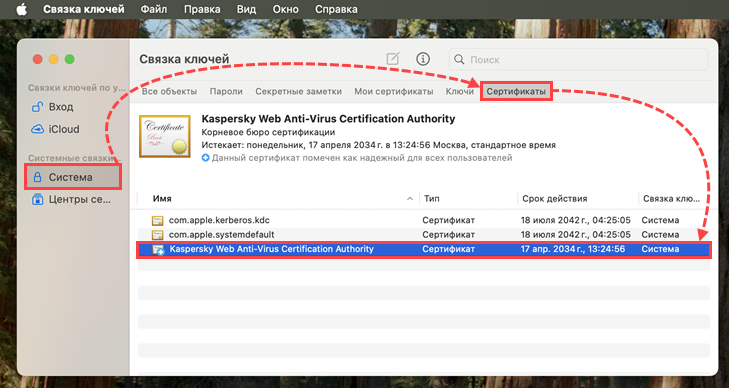Click the magnifier icon in search field
Image resolution: width=729 pixels, height=388 pixels.
(x=459, y=59)
